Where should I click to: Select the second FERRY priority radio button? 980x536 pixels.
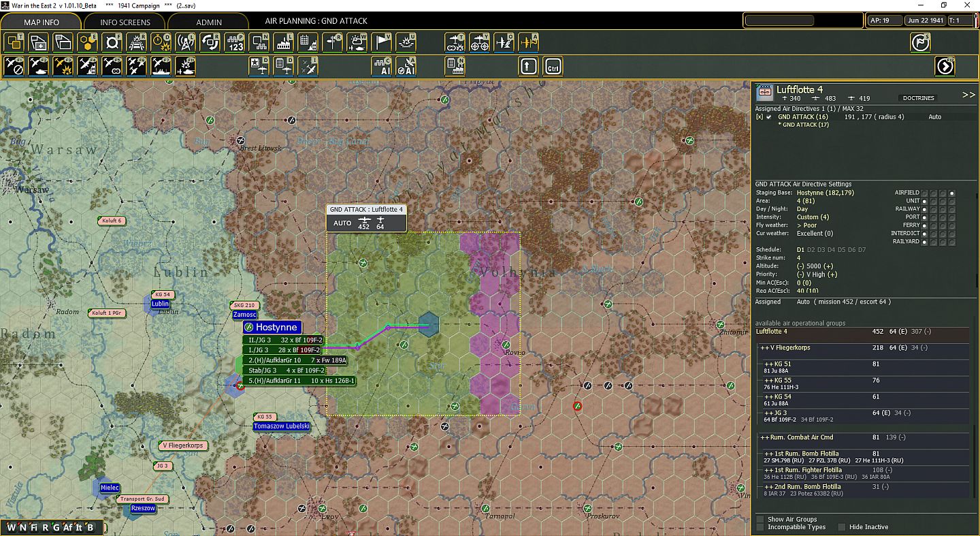[934, 225]
